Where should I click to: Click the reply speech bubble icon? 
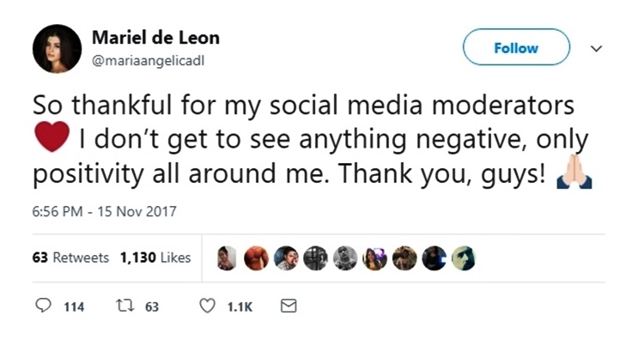[x=43, y=306]
